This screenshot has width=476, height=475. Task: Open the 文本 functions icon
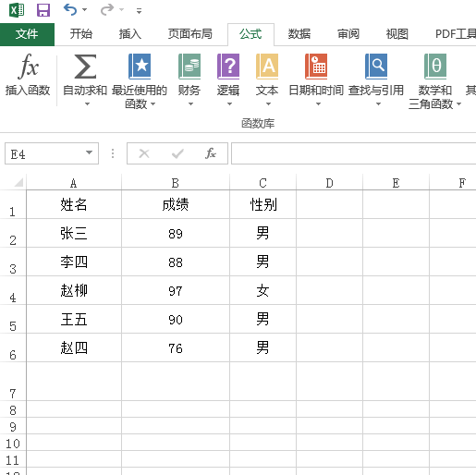coord(267,67)
